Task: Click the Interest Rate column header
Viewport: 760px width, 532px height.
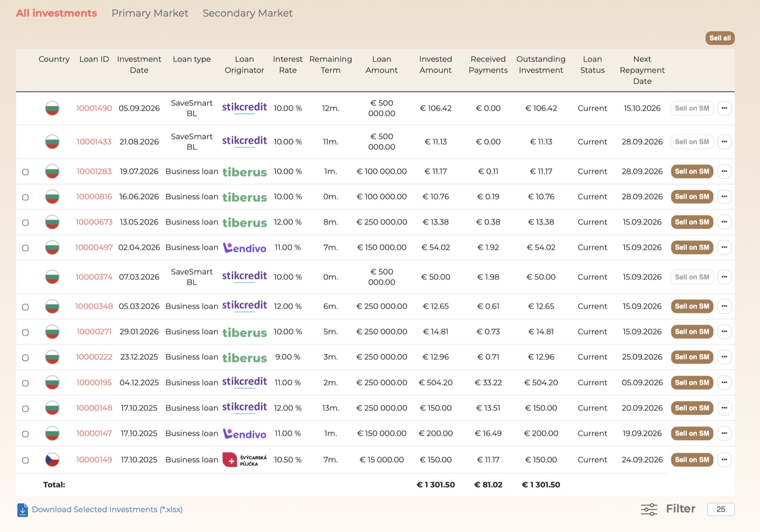Action: pos(288,65)
